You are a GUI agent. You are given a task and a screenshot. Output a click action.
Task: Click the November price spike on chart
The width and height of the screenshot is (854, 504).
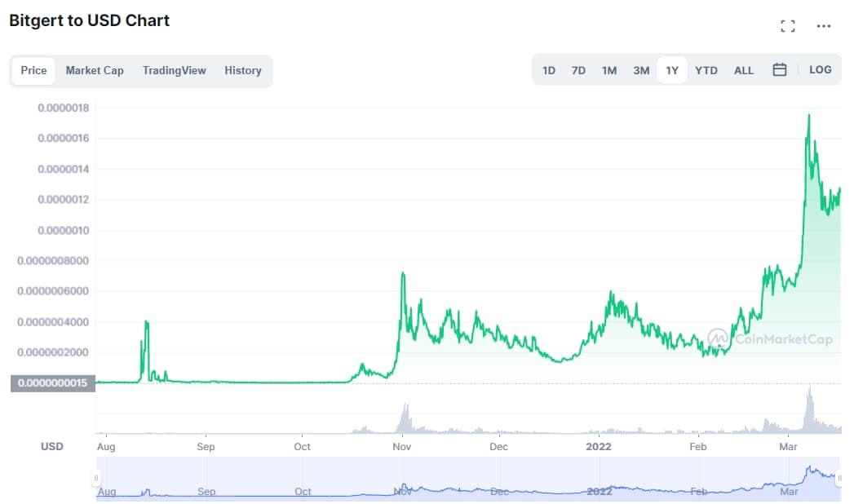coord(403,273)
